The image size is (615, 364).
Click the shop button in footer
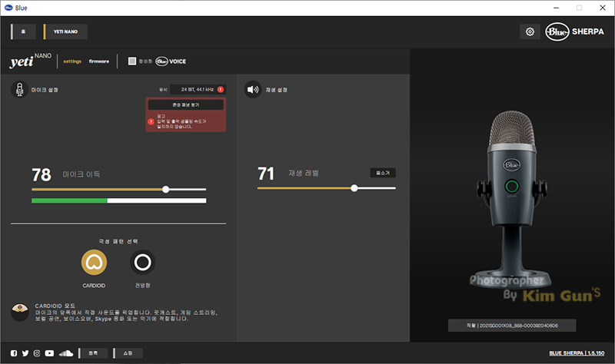[128, 353]
